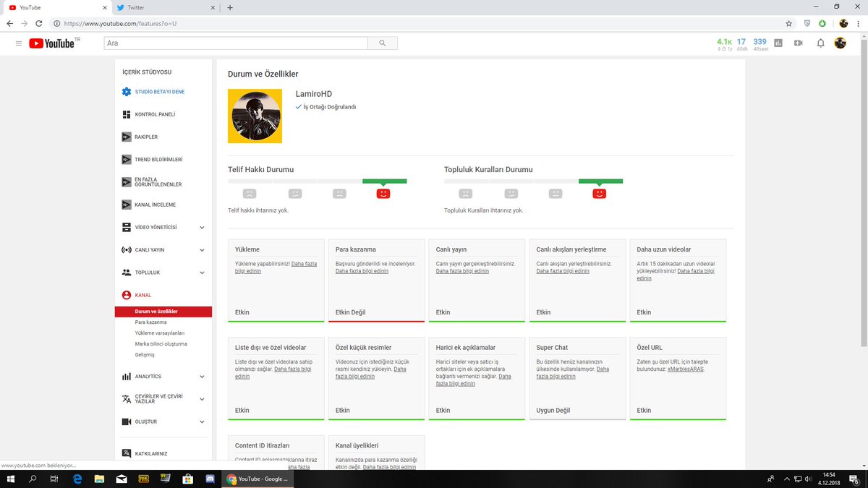
Task: Click the create video camera icon
Action: click(799, 43)
